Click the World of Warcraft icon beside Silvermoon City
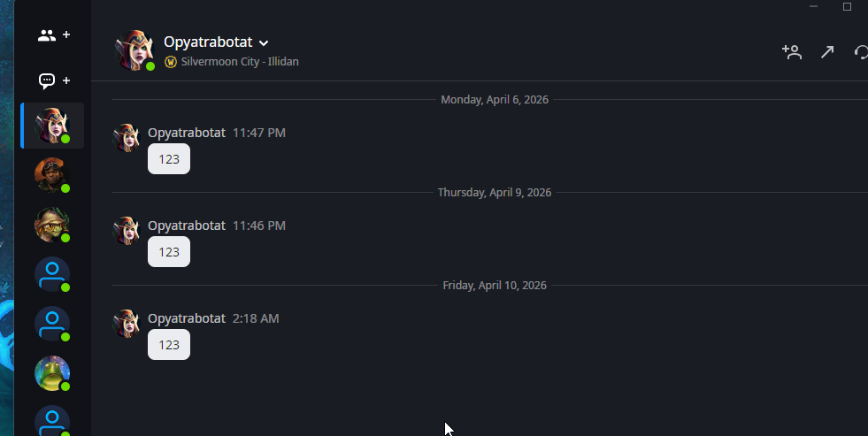Screen dimensions: 868x436 [x=171, y=62]
